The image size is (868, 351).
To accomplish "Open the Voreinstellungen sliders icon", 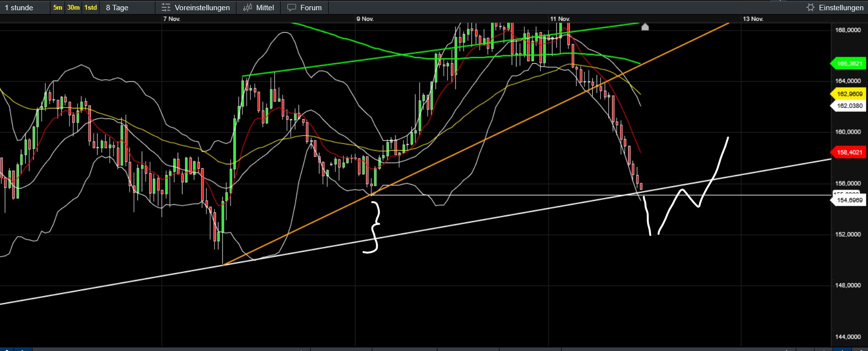I will (x=166, y=8).
